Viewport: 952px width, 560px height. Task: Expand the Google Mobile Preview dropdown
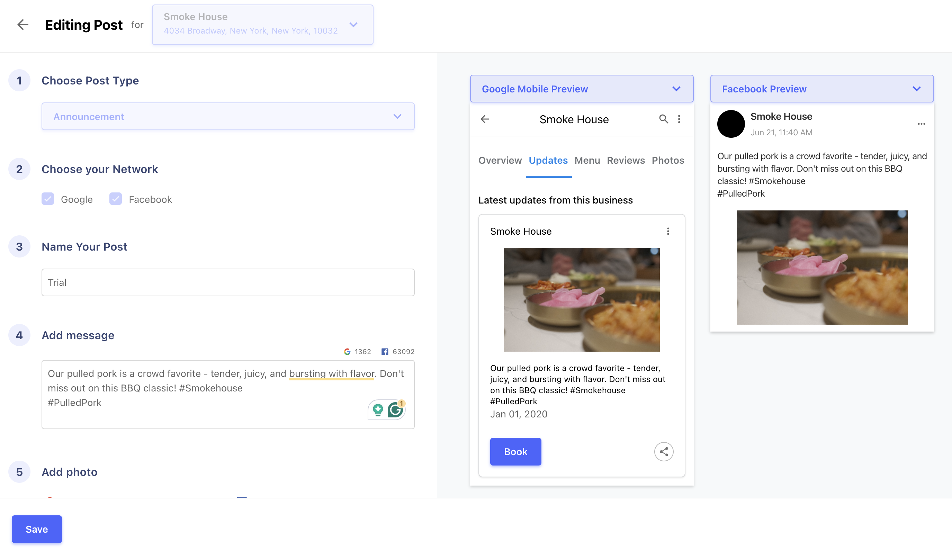[x=582, y=89]
